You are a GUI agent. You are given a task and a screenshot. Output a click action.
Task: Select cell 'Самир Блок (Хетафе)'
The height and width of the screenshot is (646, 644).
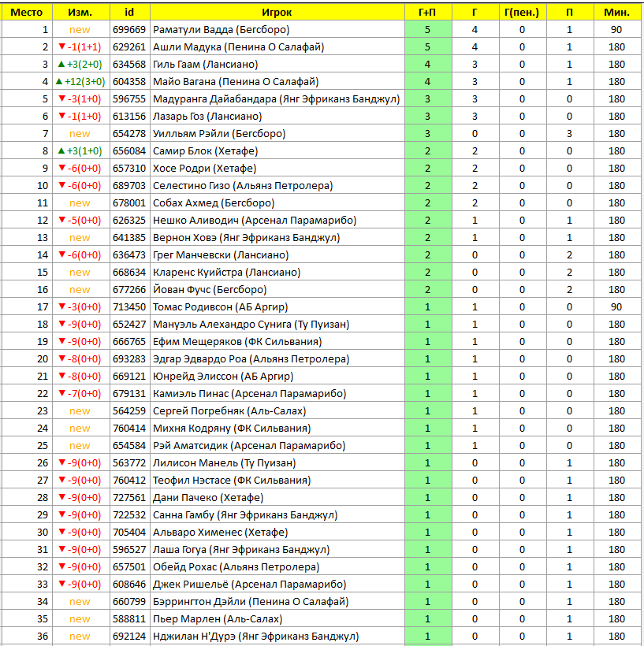pos(277,150)
